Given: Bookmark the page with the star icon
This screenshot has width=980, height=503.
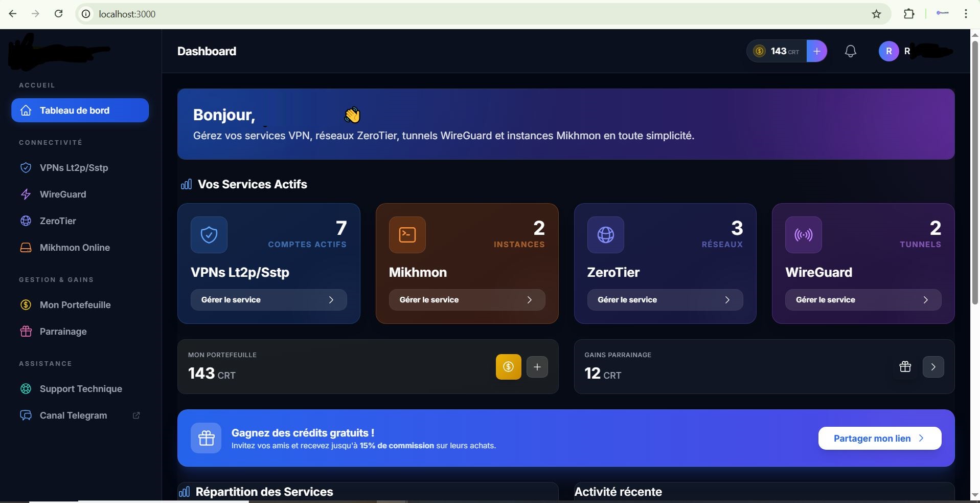Looking at the screenshot, I should [876, 14].
